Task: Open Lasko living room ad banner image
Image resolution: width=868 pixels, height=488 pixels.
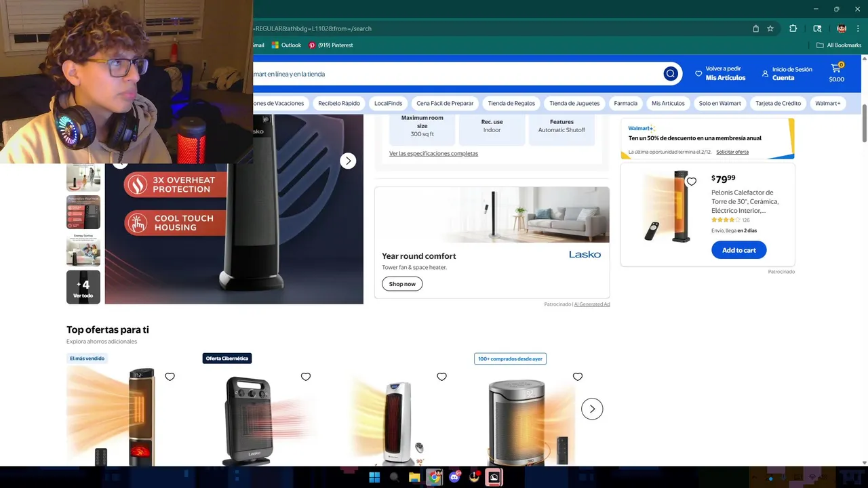Action: click(x=492, y=215)
